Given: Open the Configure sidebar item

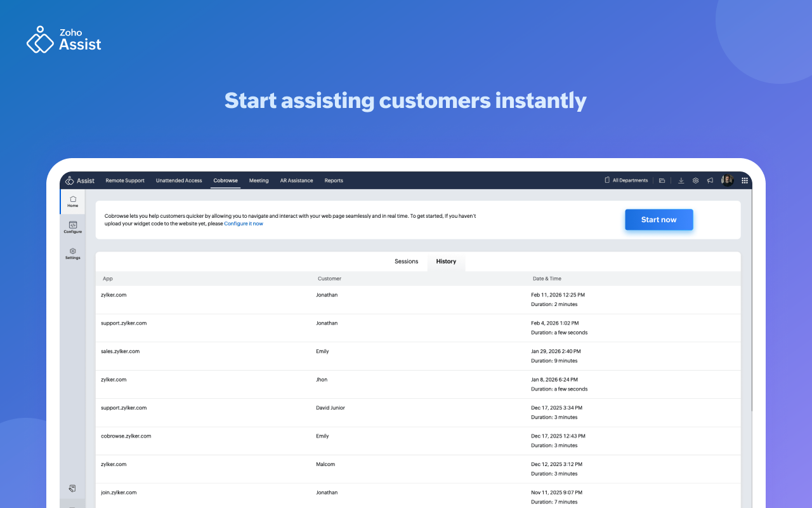Looking at the screenshot, I should 73,227.
